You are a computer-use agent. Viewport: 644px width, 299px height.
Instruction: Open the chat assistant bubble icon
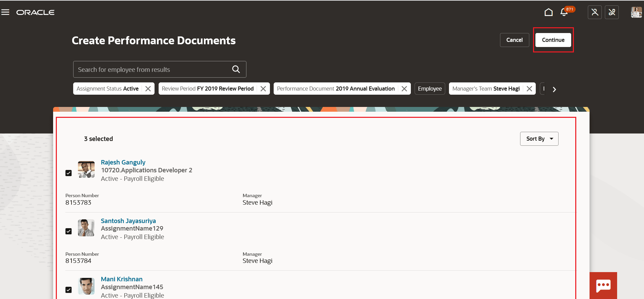(603, 285)
